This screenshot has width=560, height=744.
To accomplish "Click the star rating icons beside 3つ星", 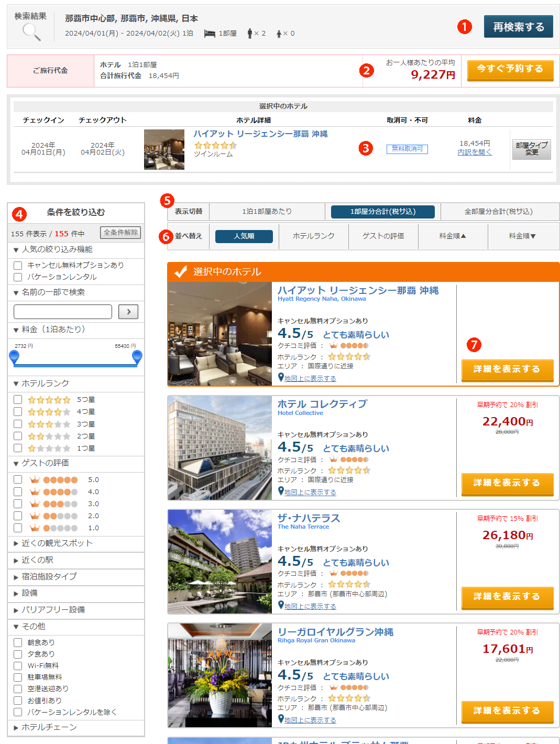I will click(49, 424).
